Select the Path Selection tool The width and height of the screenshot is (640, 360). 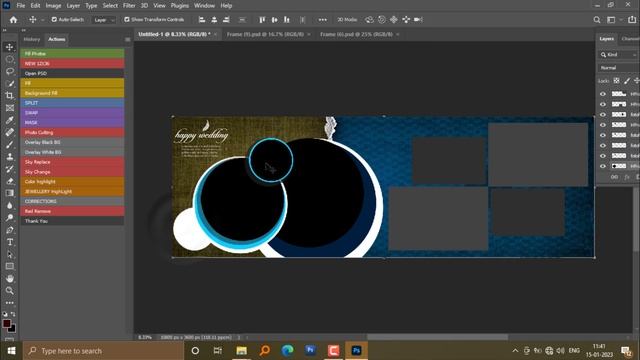(9, 254)
